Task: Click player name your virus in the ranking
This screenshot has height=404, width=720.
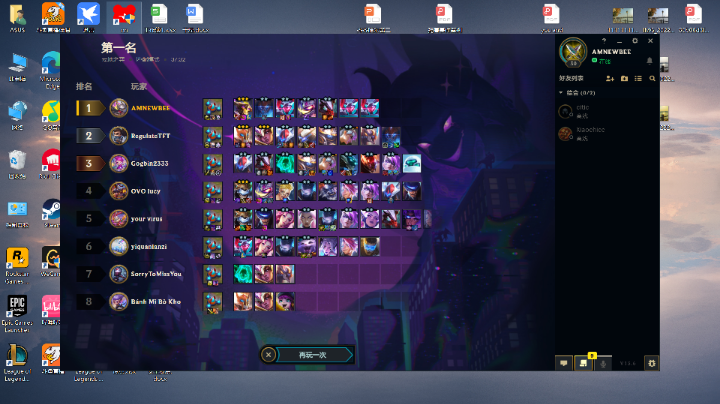Action: tap(146, 219)
